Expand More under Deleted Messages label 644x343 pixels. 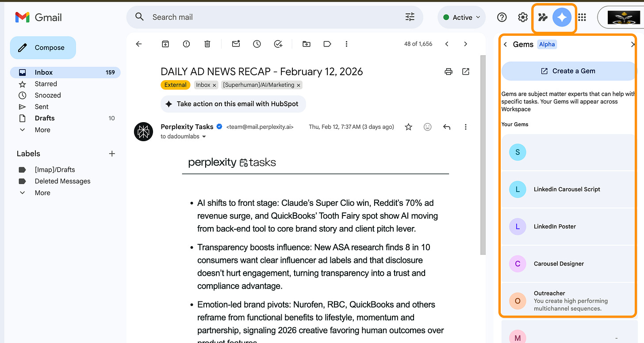[42, 193]
